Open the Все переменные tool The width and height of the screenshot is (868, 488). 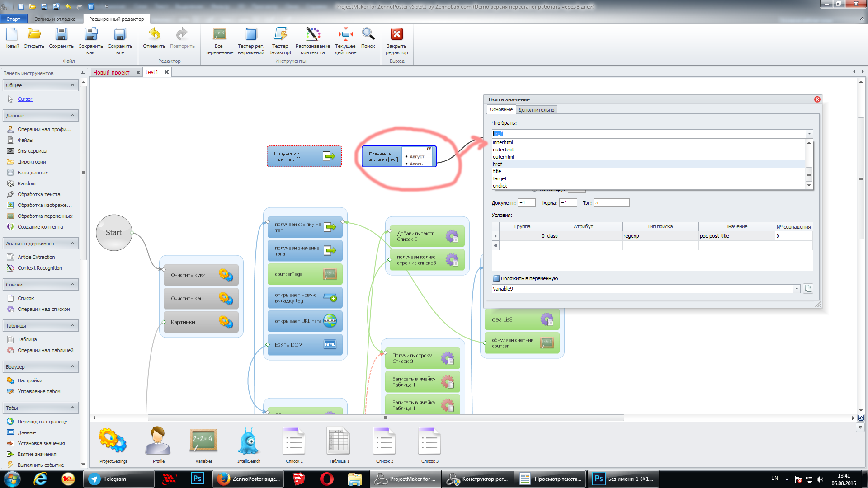tap(219, 34)
